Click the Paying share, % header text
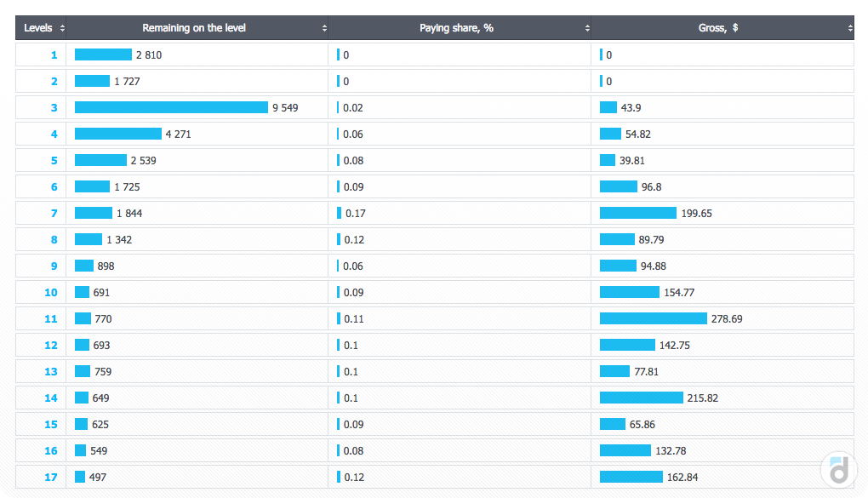The height and width of the screenshot is (498, 868). tap(456, 28)
